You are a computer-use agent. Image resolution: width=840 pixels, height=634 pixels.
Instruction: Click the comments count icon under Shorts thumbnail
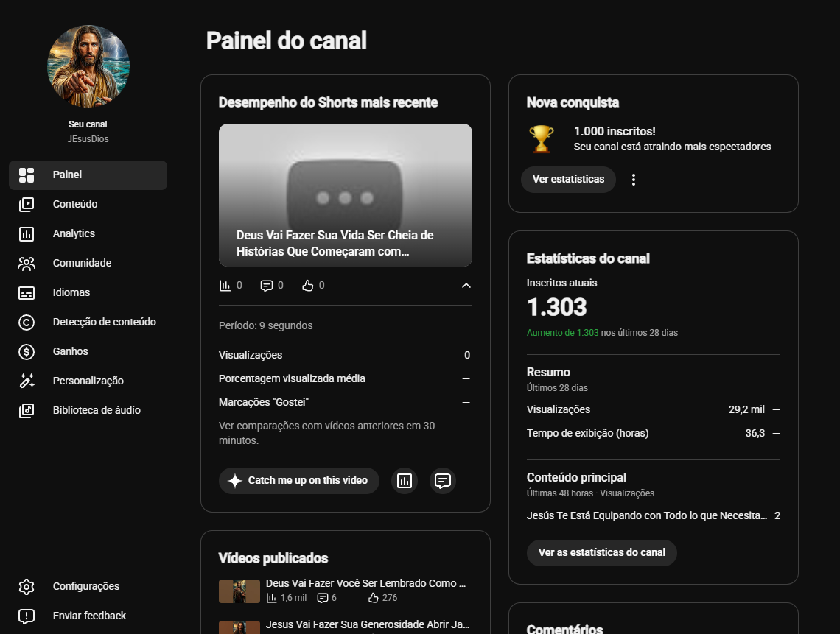tap(266, 286)
